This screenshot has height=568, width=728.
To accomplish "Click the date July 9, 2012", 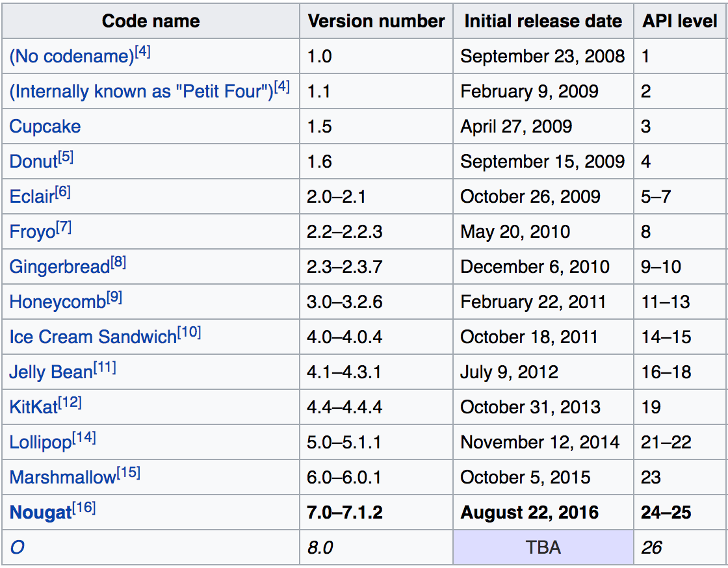I will click(510, 372).
